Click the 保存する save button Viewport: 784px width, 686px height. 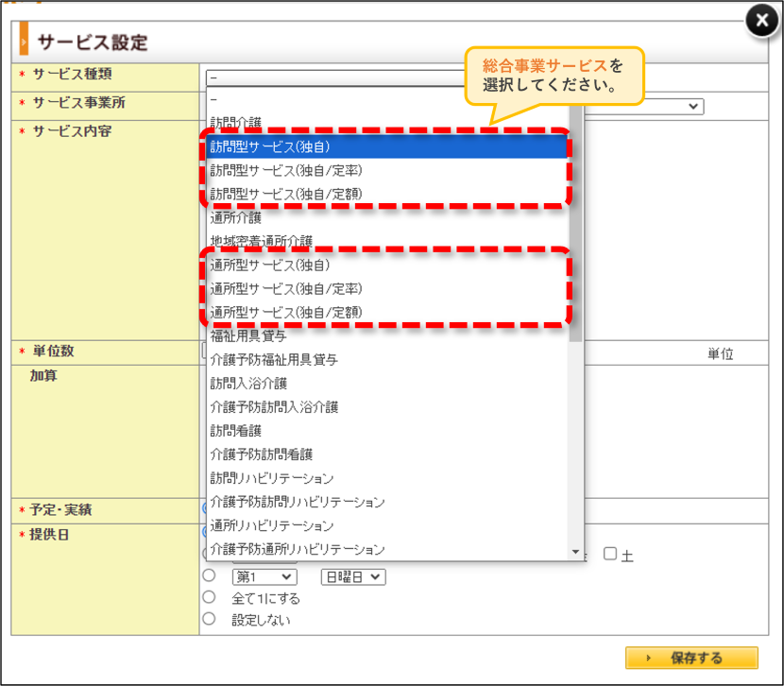pos(691,658)
